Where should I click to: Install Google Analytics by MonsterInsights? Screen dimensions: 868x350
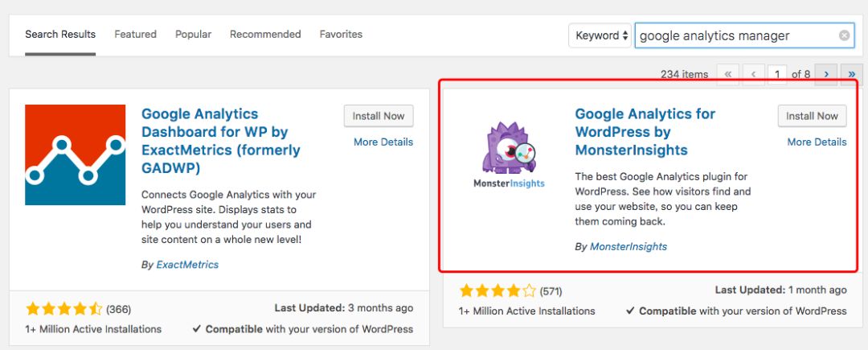pos(812,116)
